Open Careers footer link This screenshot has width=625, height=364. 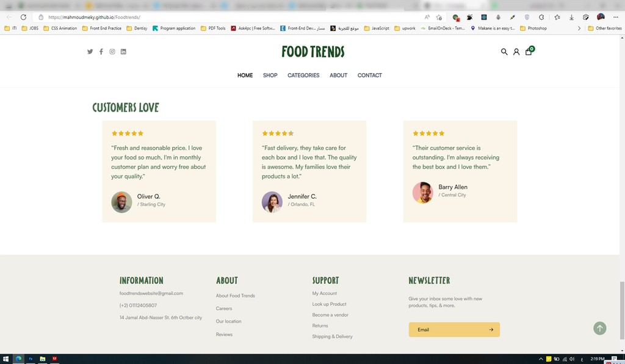pos(223,309)
